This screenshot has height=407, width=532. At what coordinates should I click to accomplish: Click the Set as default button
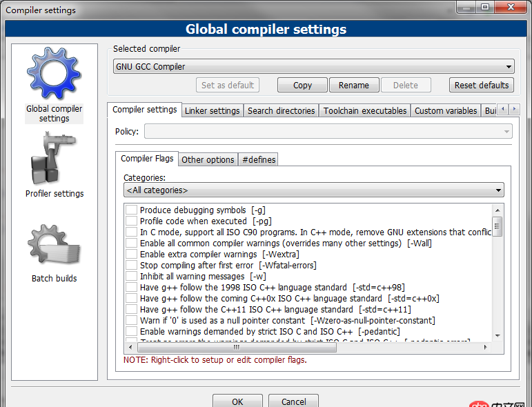228,85
